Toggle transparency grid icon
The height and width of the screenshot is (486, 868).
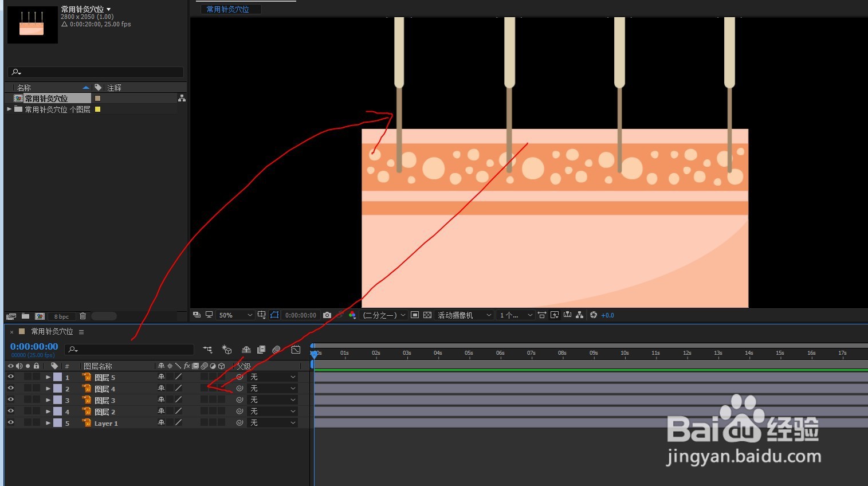[x=427, y=315]
